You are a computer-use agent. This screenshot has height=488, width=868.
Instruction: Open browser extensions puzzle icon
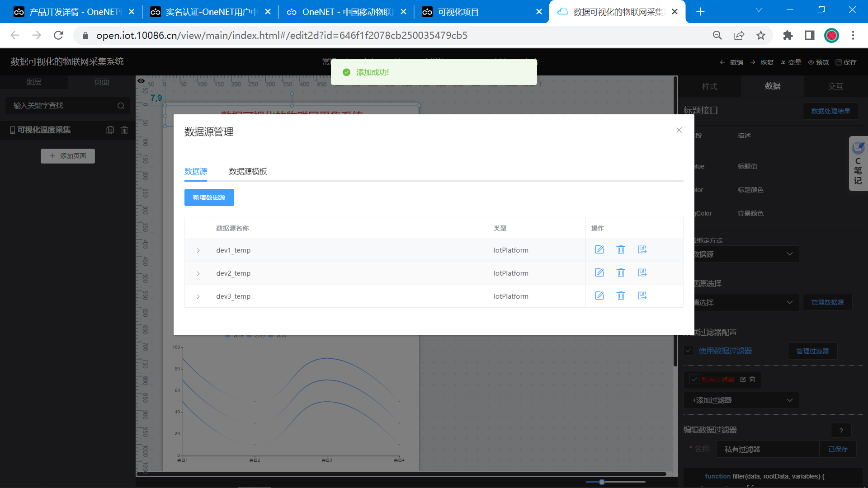(788, 35)
